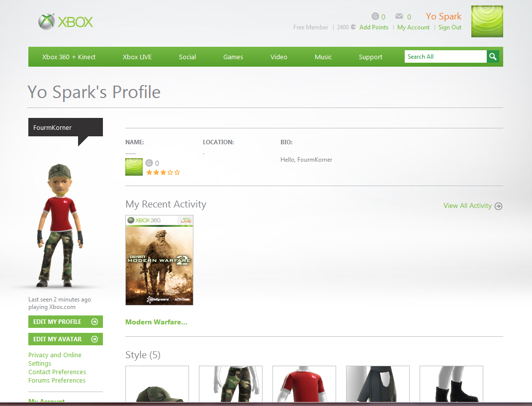Viewport: 532px width, 406px height.
Task: Click the EDIT MY AVATAR button
Action: pos(66,339)
